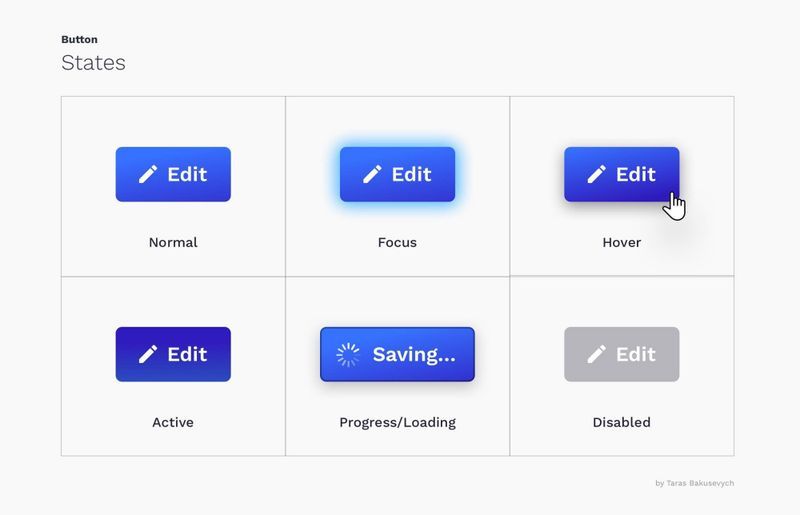Viewport: 800px width, 515px height.
Task: Click pencil icon on the glowing Focus button
Action: click(372, 174)
